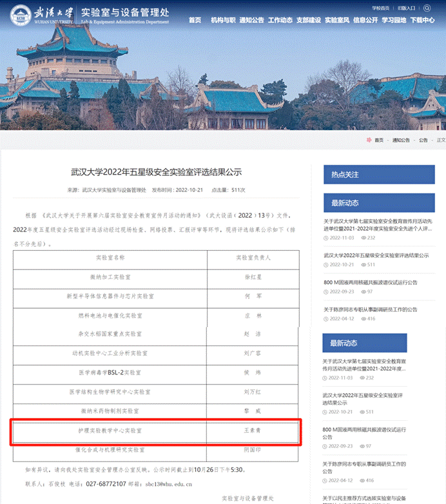Select 下载中心 from the top navigation

tap(422, 20)
